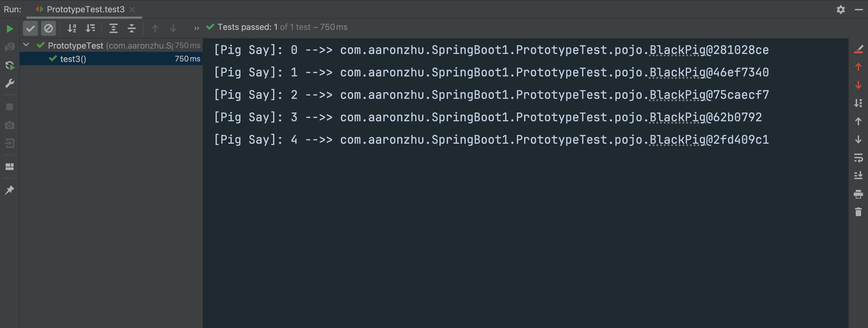Pin the Run tool window tab
868x328 pixels.
tap(9, 190)
